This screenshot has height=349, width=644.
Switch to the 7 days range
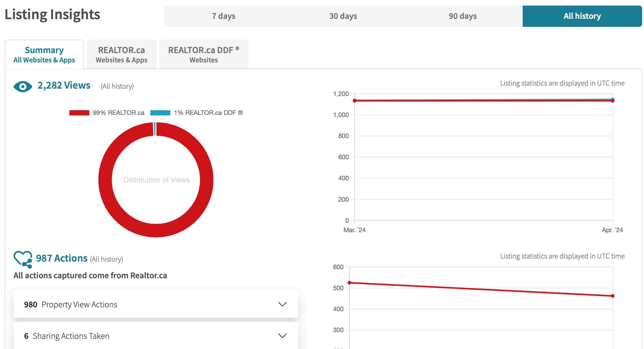[x=224, y=16]
